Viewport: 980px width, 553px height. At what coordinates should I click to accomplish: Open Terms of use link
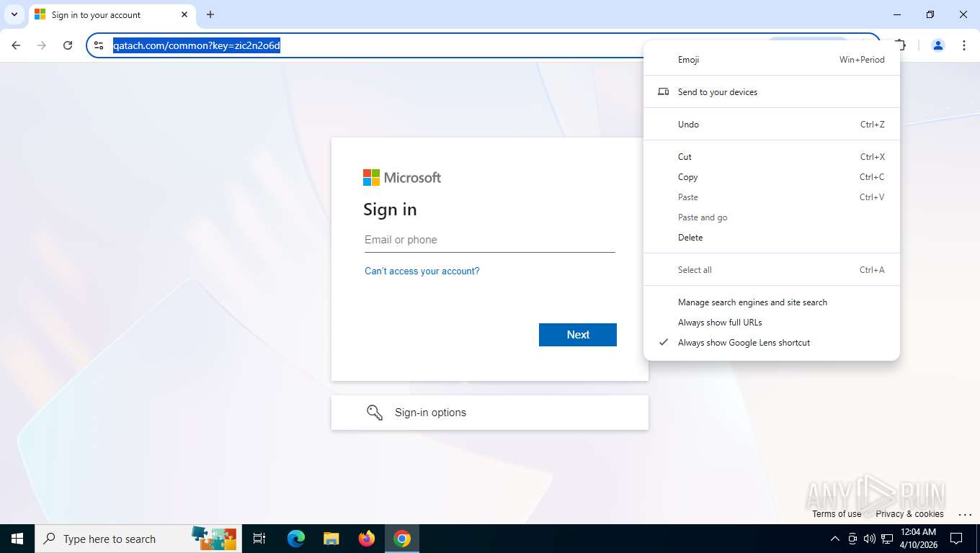837,514
